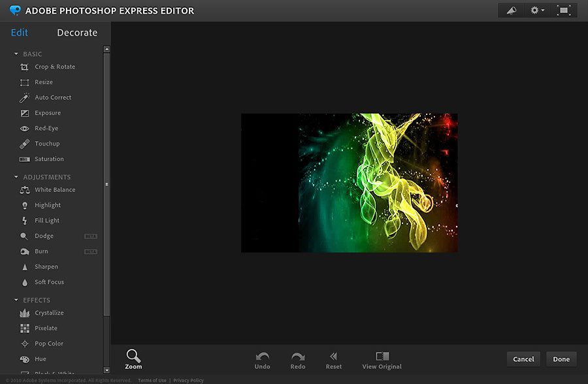The height and width of the screenshot is (384, 588).
Task: Select the Dodge tool
Action: click(x=44, y=236)
